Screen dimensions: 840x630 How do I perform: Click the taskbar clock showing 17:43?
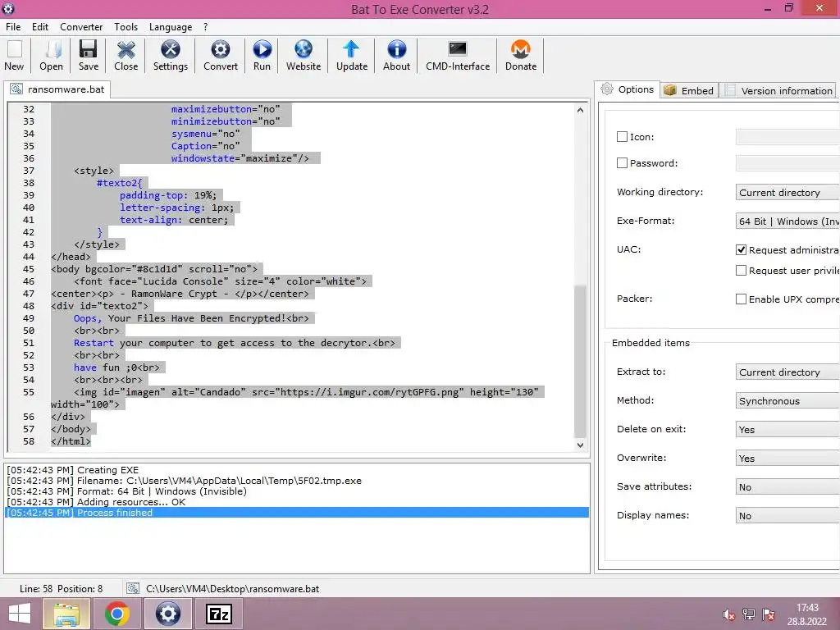[x=807, y=608]
